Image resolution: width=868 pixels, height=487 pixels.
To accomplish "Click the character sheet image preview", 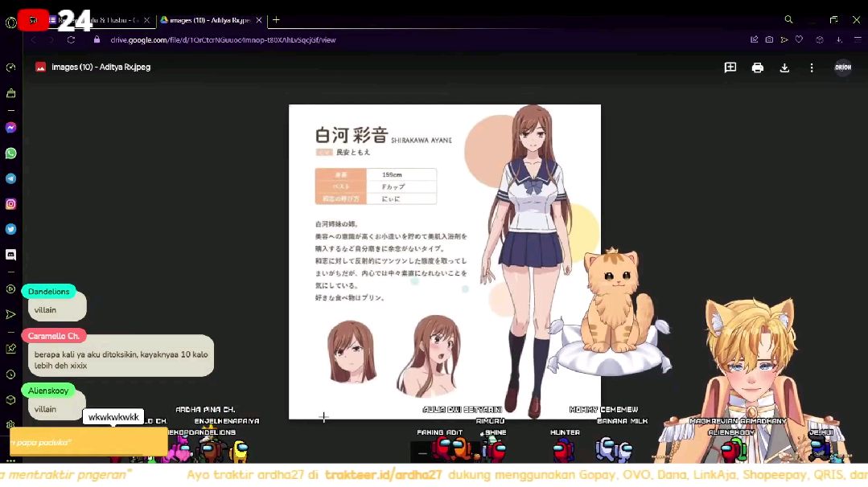I will click(x=445, y=261).
